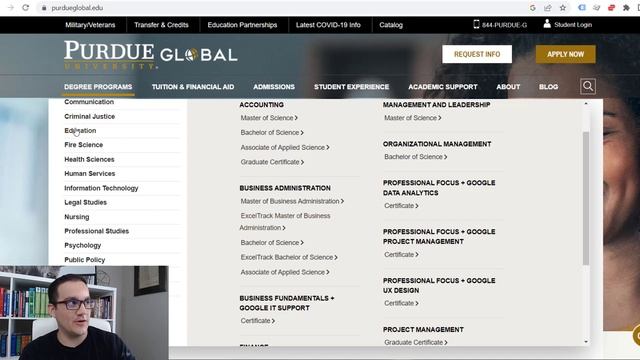Click the dropdown menu scrollbar thumb
The image size is (640, 360).
pos(586,198)
